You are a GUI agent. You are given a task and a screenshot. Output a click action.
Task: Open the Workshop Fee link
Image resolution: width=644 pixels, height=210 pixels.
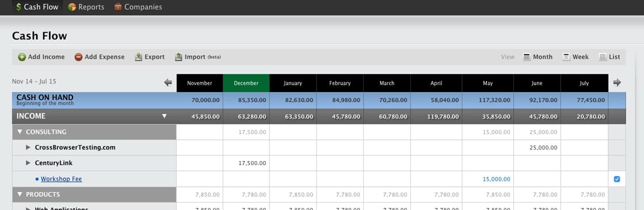(x=61, y=179)
